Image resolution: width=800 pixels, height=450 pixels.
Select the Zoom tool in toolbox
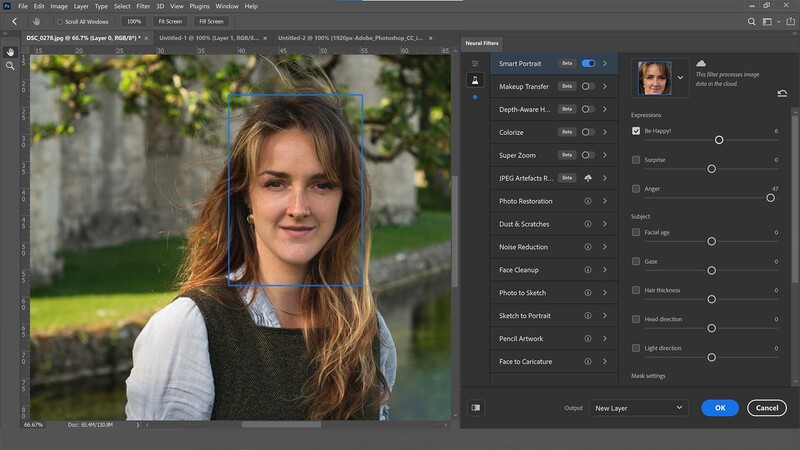10,66
